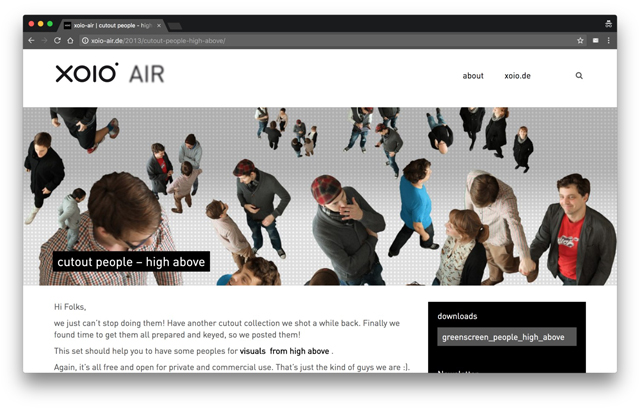Follow the 'visuals from high above' link

[284, 351]
